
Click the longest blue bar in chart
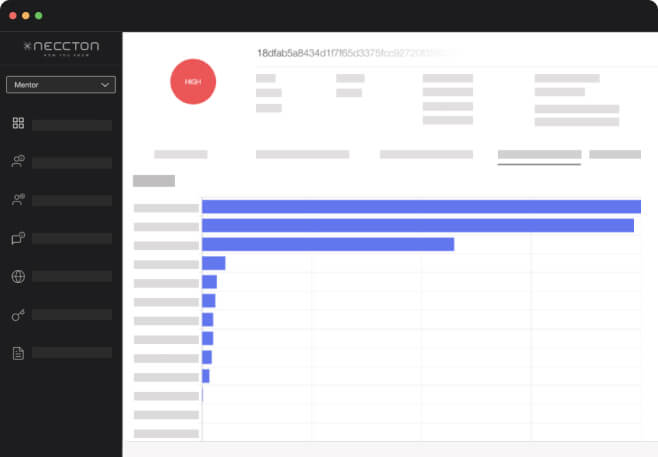click(420, 207)
